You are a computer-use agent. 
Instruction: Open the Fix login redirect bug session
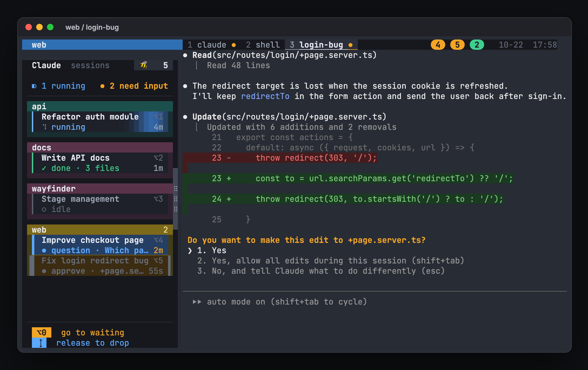tap(100, 266)
